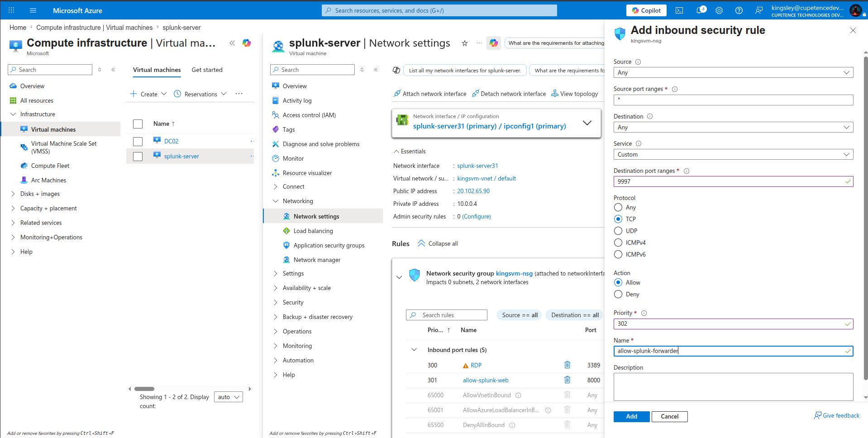
Task: Open the Display count auto dropdown
Action: click(228, 397)
